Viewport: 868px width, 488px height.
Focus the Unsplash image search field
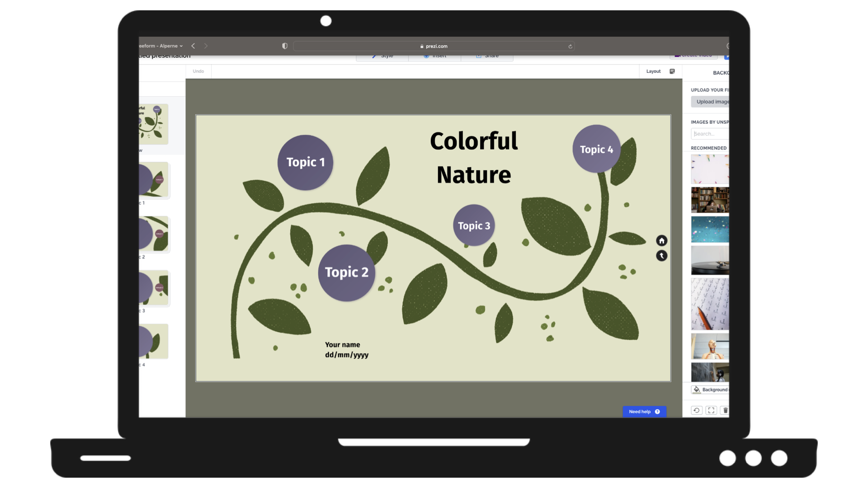pyautogui.click(x=710, y=134)
